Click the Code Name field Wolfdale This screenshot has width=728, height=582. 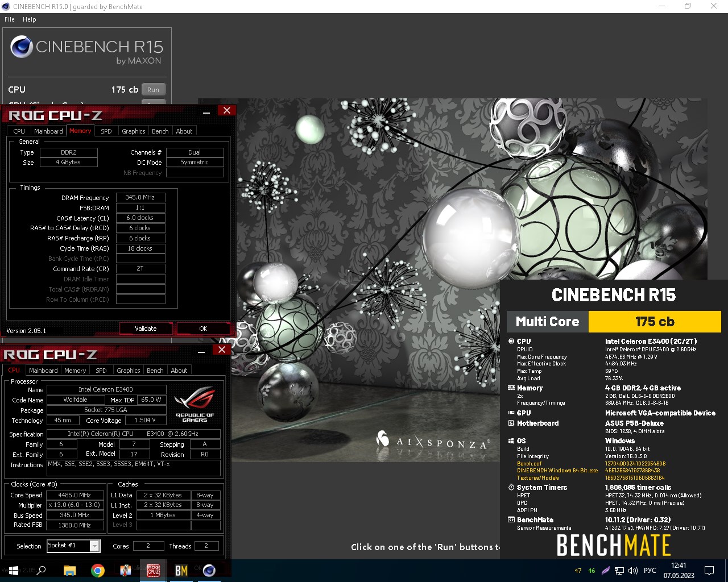pos(76,400)
